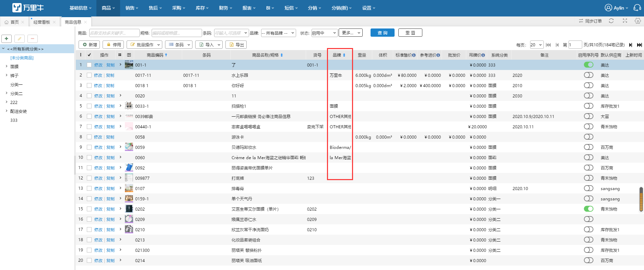The image size is (644, 270).
Task: Go to the last page arrow
Action: coord(640,45)
